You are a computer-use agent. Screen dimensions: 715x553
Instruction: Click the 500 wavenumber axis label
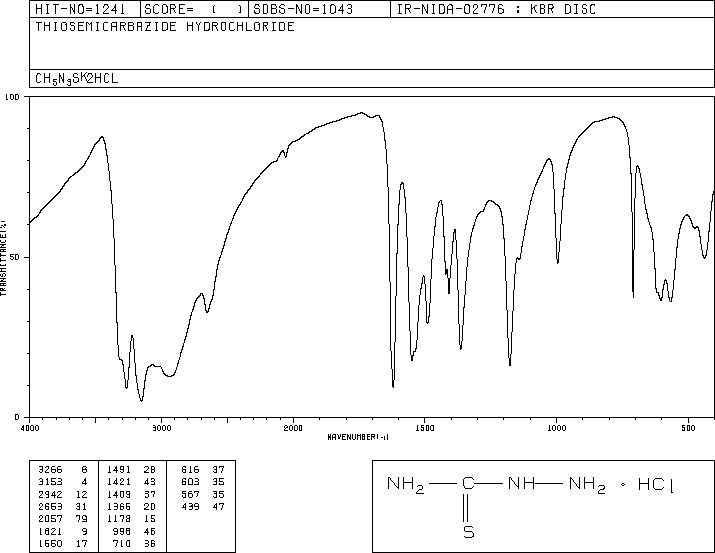tap(689, 428)
